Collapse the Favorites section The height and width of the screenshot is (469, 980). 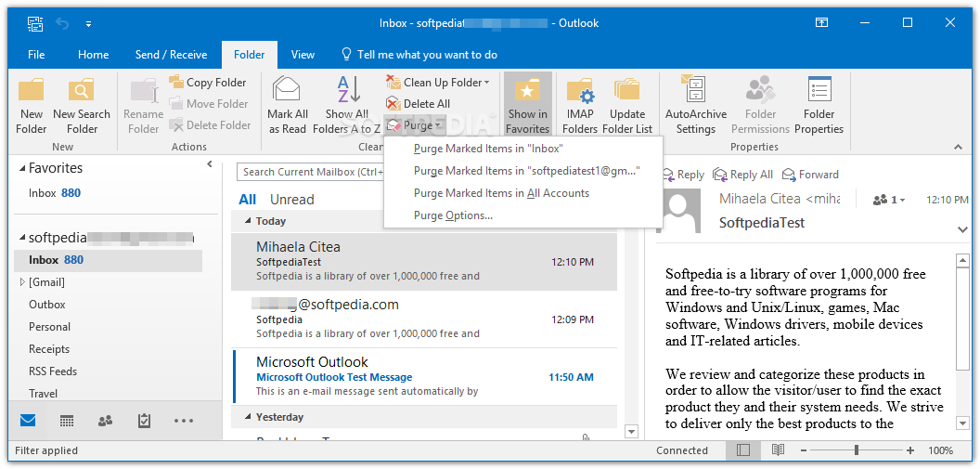pos(22,168)
